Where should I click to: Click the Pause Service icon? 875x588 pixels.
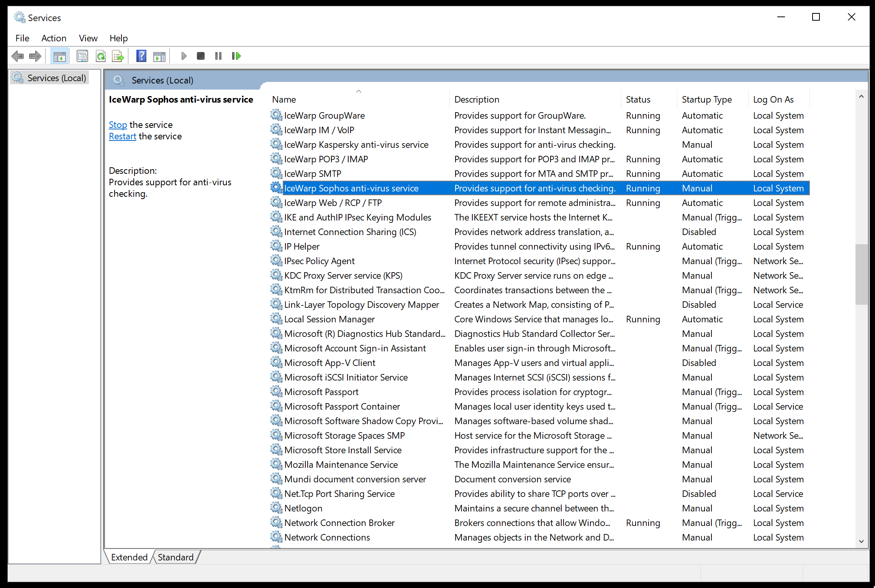point(218,56)
